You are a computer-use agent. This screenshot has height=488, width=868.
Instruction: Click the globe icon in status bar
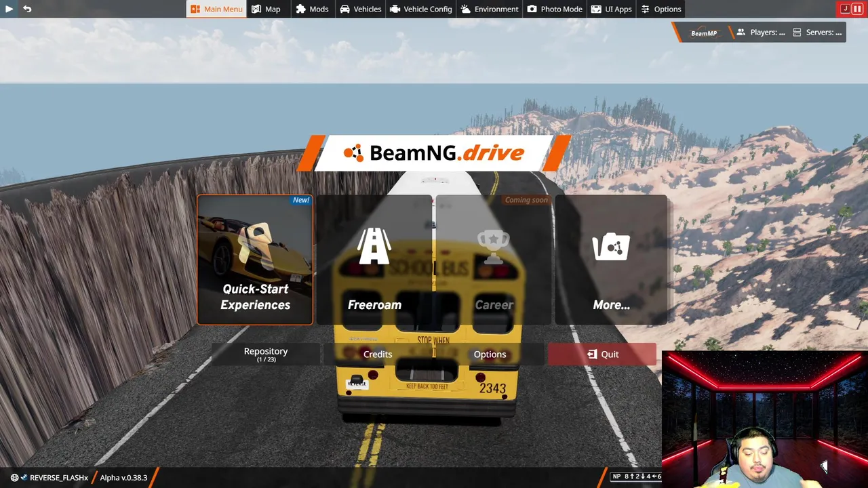tap(14, 478)
